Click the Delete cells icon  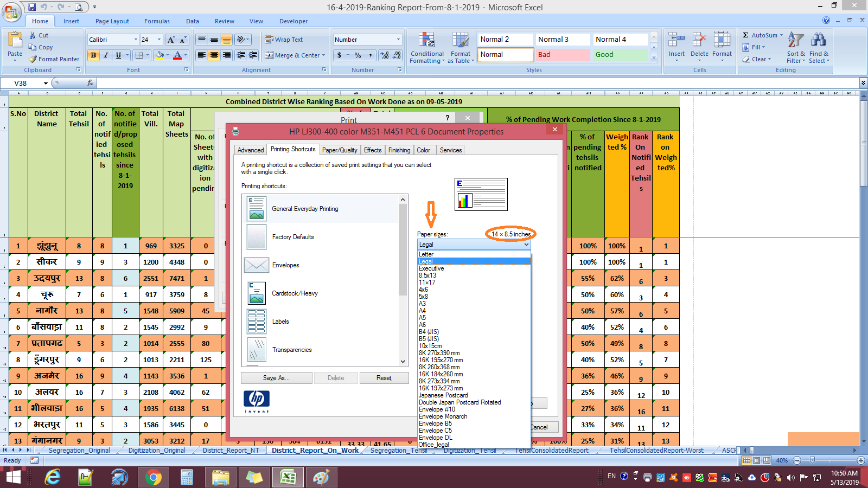point(699,40)
